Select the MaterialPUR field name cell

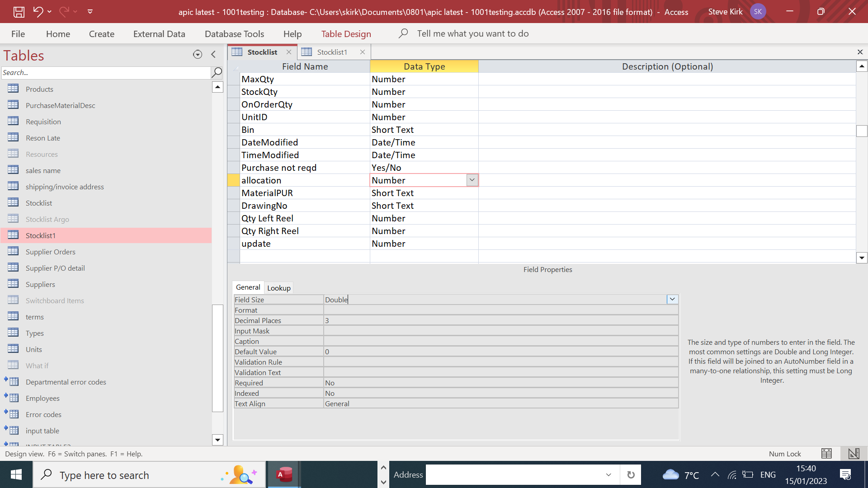pos(305,193)
